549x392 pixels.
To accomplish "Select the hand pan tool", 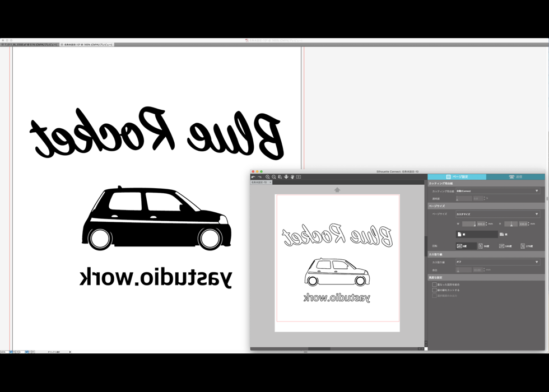I will tap(292, 177).
